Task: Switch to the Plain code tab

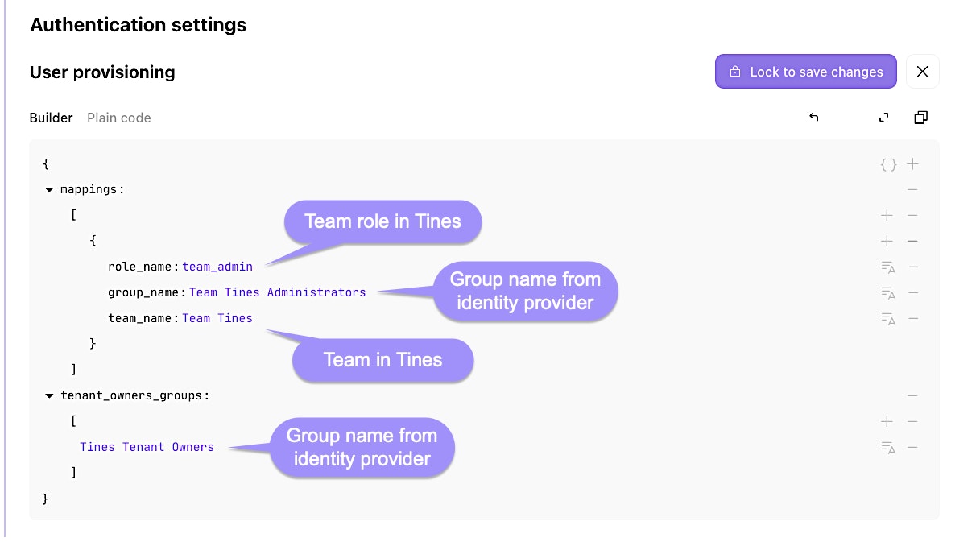Action: point(119,118)
